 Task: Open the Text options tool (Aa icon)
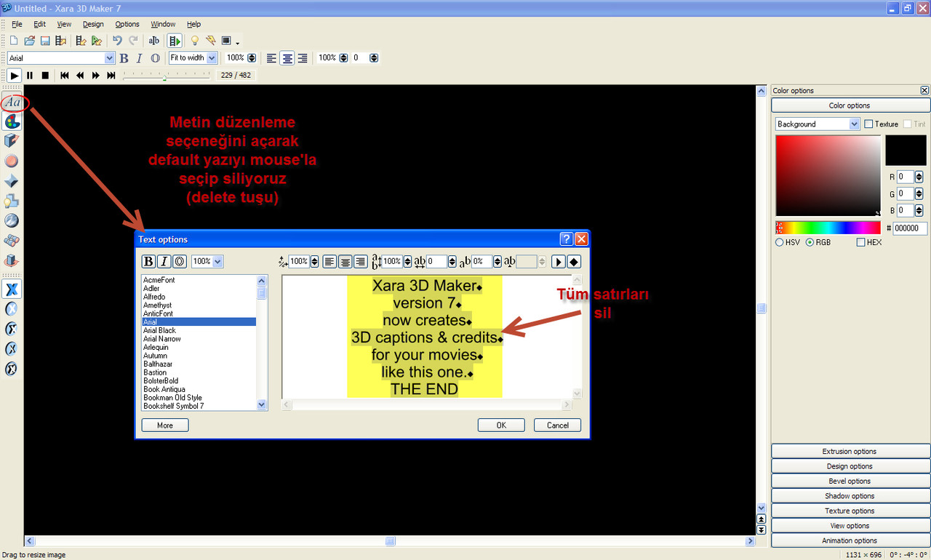pyautogui.click(x=12, y=103)
